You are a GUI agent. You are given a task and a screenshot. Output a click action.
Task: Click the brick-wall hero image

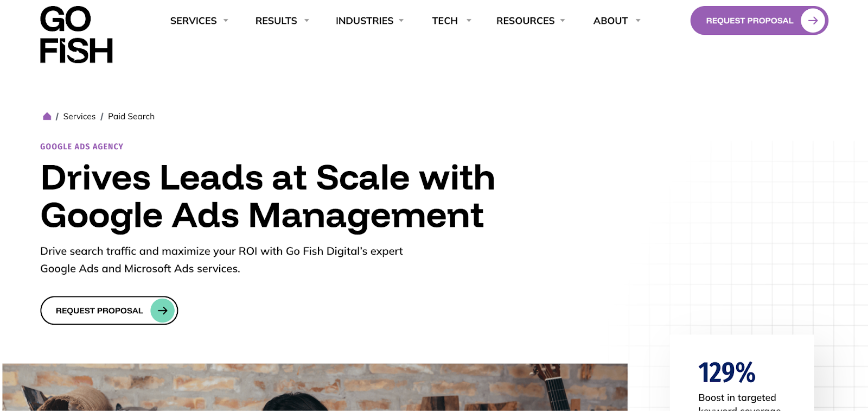click(315, 385)
